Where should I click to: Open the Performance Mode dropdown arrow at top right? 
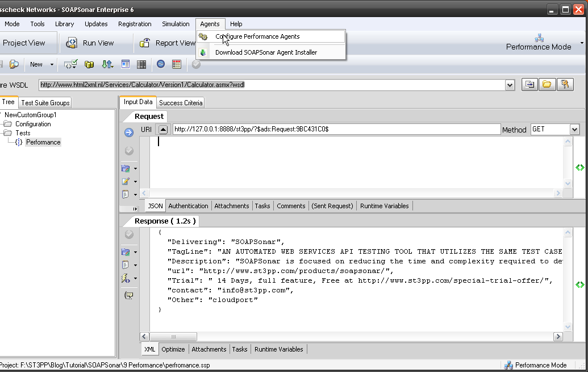582,43
